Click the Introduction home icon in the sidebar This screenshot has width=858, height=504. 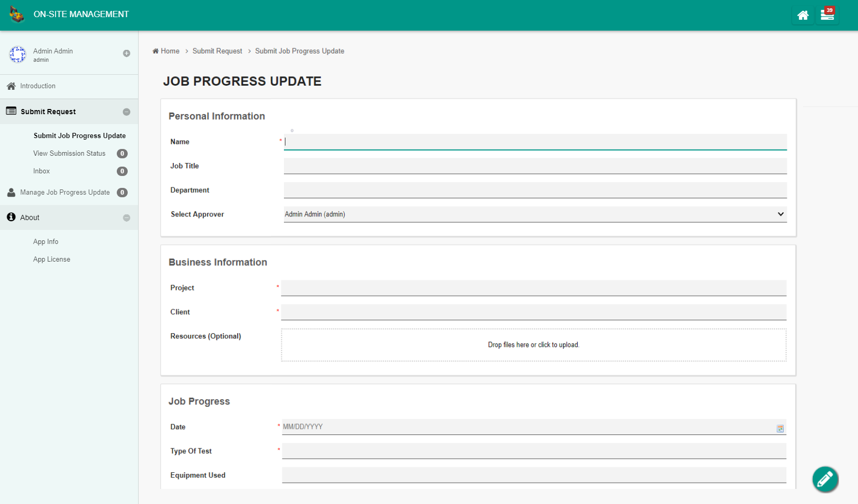(x=10, y=86)
